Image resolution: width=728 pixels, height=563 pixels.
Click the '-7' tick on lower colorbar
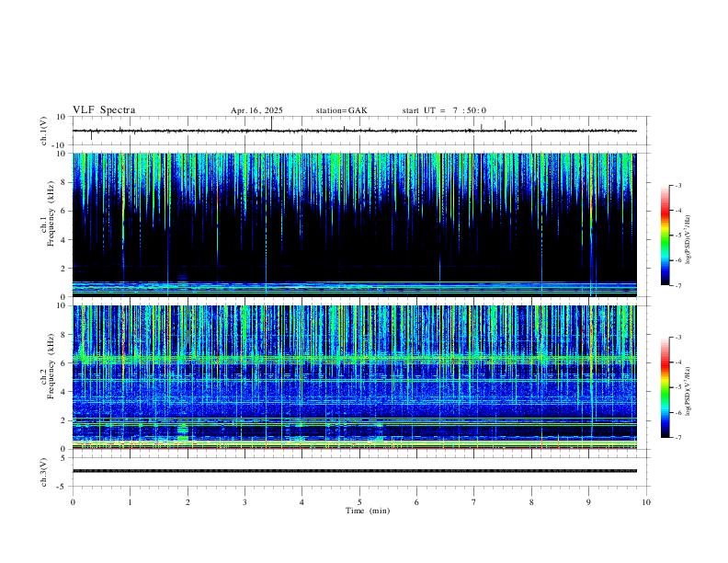pos(678,438)
